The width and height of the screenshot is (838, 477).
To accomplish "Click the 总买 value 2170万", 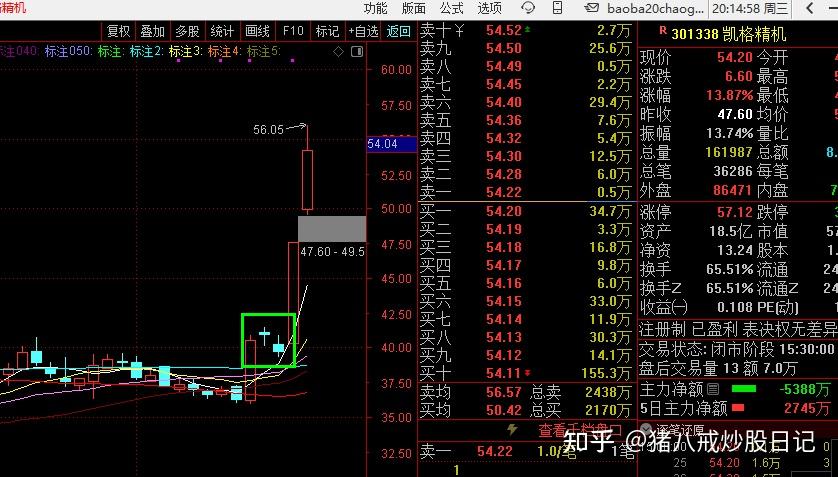I will [x=608, y=410].
